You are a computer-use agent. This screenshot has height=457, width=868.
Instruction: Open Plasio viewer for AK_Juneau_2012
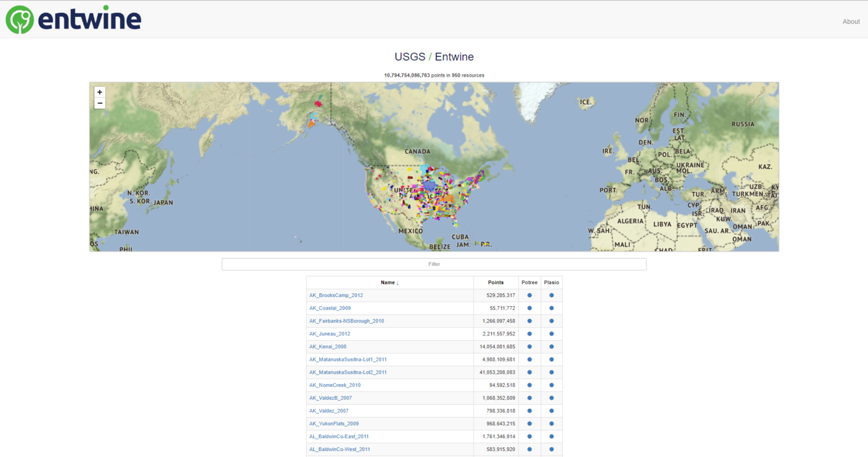pyautogui.click(x=552, y=333)
